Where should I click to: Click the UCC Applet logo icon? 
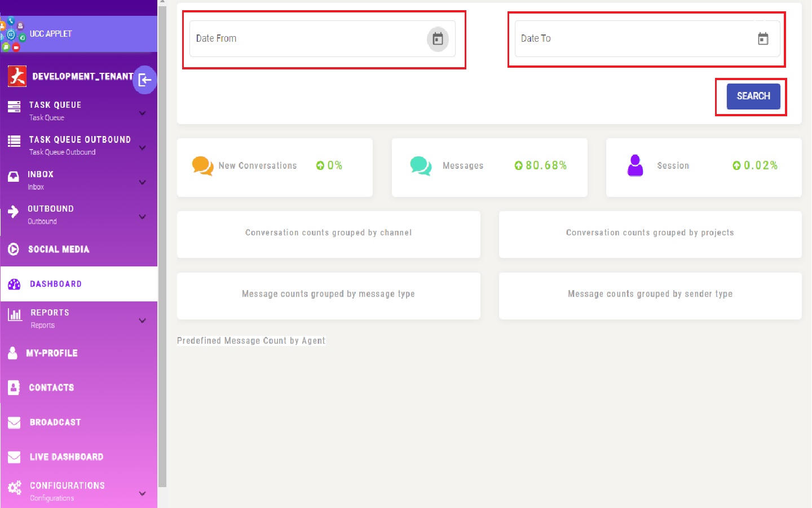pyautogui.click(x=12, y=34)
